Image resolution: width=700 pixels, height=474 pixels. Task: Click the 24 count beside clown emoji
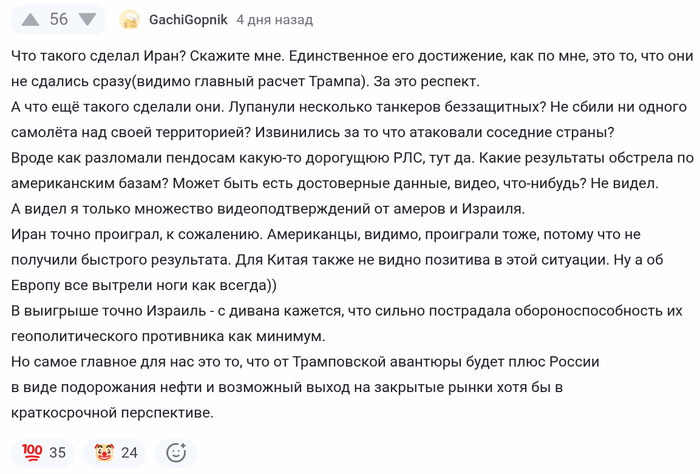(x=129, y=452)
